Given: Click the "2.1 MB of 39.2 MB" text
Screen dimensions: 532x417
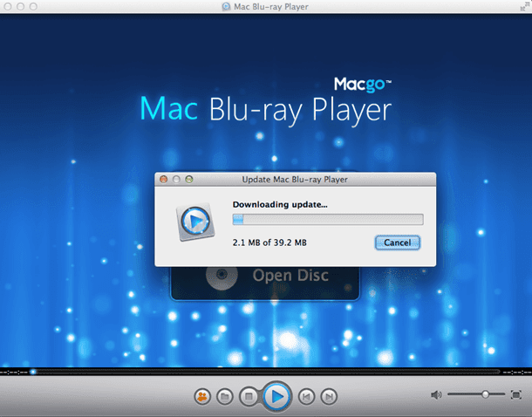Looking at the screenshot, I should point(269,243).
